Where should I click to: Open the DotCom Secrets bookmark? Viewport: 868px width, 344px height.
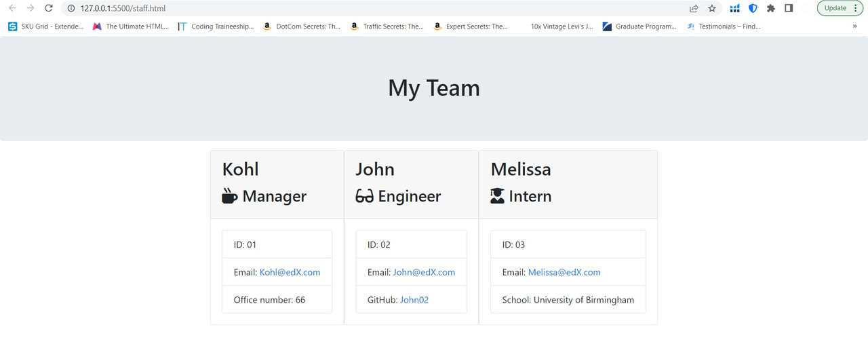302,26
